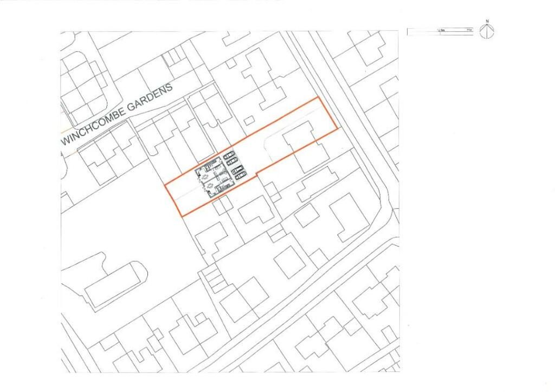Viewport: 555px width, 392px height.
Task: Click the lower table symbol in floor plan
Action: [x=210, y=185]
